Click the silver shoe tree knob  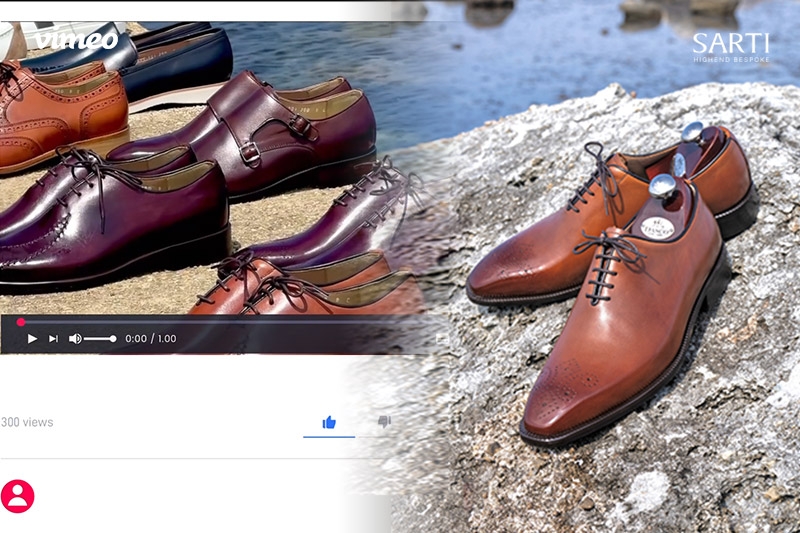pyautogui.click(x=661, y=185)
